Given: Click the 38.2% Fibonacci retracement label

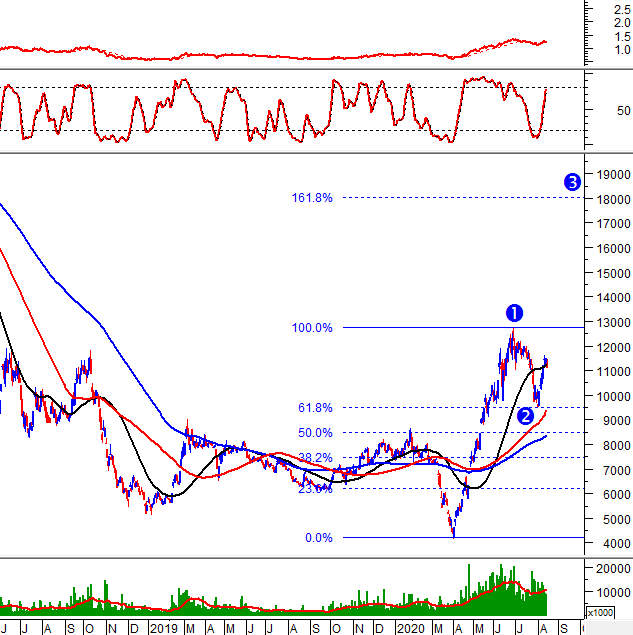Looking at the screenshot, I should 315,458.
